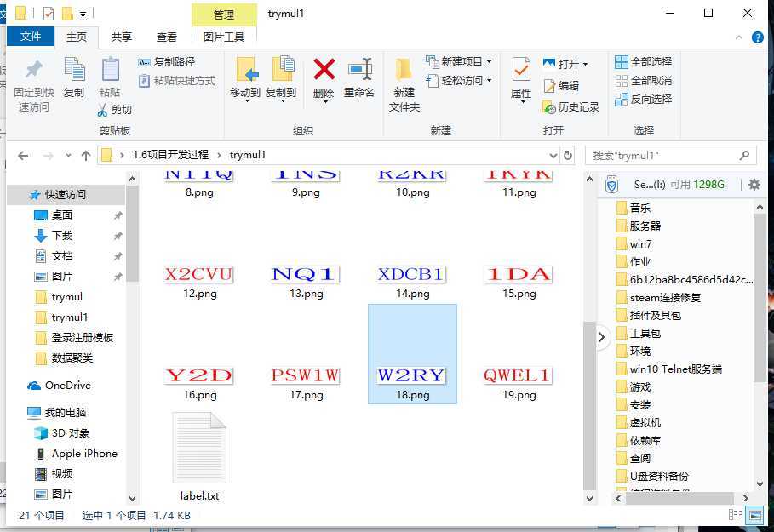
Task: Open the Quick Access Toolbar customize dropdown
Action: click(x=83, y=14)
